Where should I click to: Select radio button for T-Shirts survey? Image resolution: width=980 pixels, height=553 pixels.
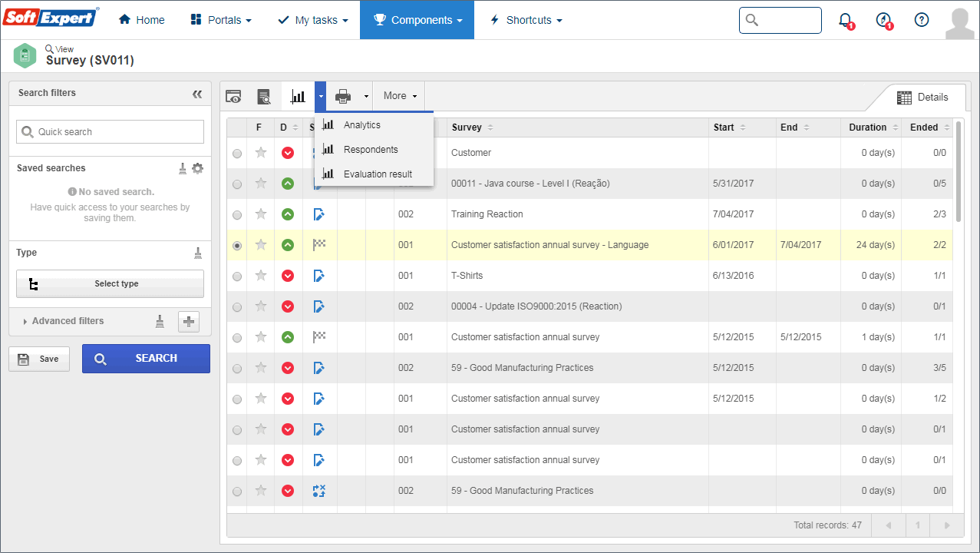click(237, 276)
